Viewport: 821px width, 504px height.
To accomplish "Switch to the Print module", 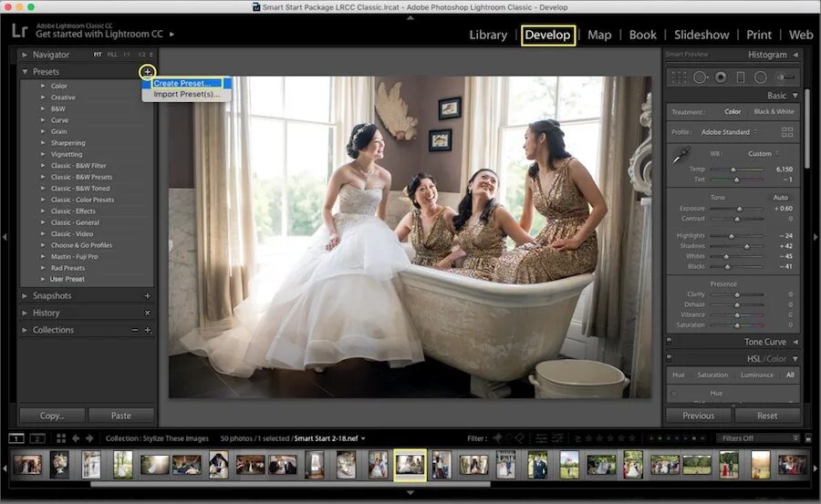I will pyautogui.click(x=759, y=35).
